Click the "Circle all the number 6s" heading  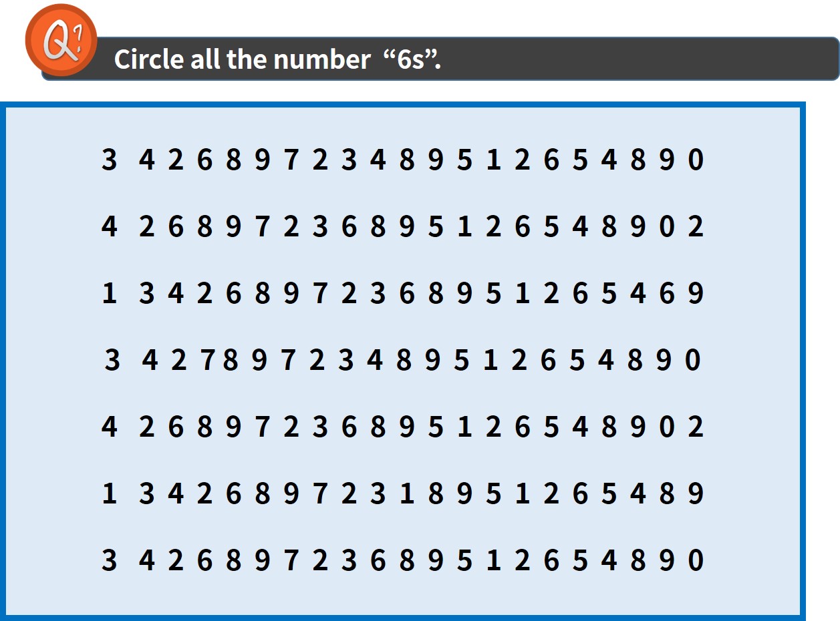277,59
